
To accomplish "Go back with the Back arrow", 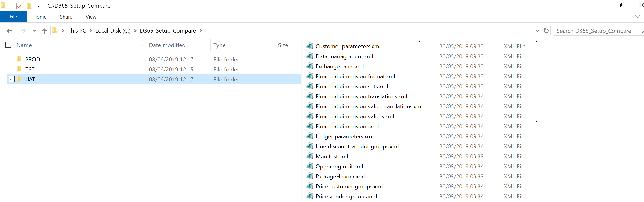I will 9,31.
